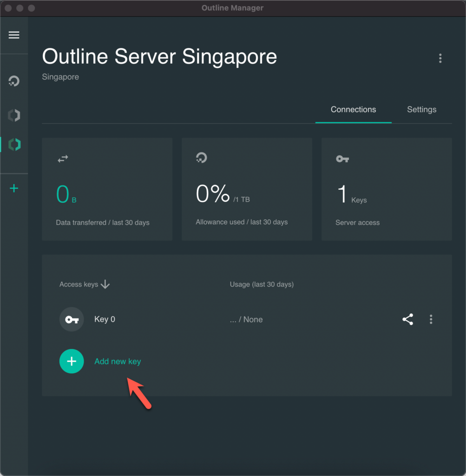
Task: Switch to the Connections tab
Action: point(353,109)
